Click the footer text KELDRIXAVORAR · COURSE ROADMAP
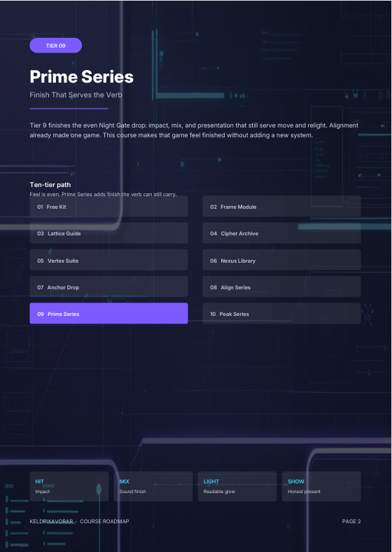392x552 pixels. coord(80,521)
